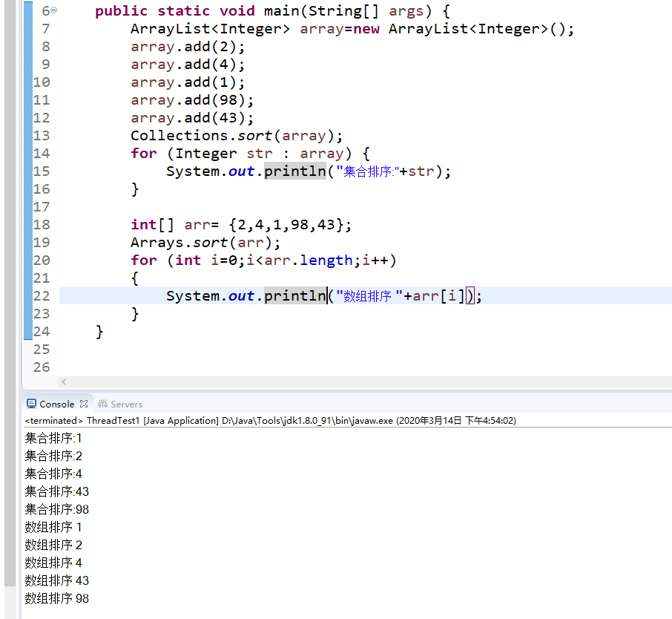Close the Console view with the X

pyautogui.click(x=84, y=404)
